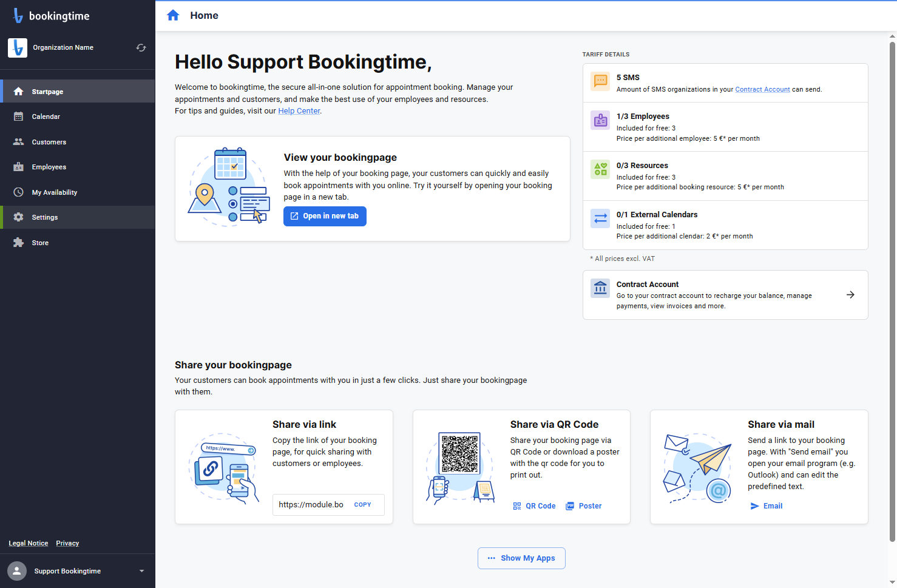This screenshot has width=897, height=588.
Task: Click the booking link URL field
Action: point(311,505)
